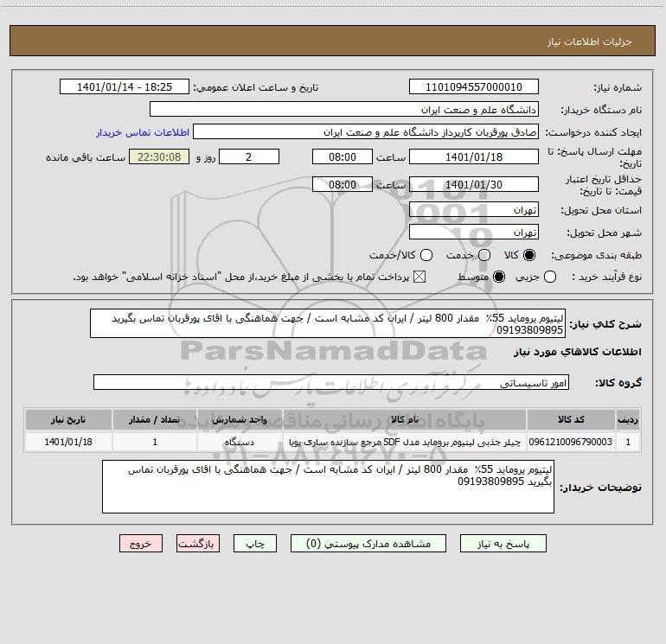Click the response deadline date 1401/01/18 field
Viewport: 666px width, 644px height.
(474, 156)
